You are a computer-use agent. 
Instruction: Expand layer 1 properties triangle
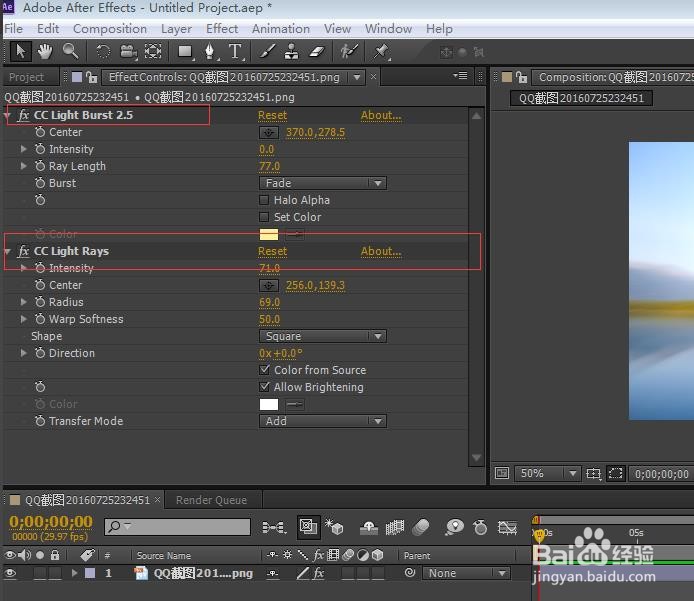point(74,573)
